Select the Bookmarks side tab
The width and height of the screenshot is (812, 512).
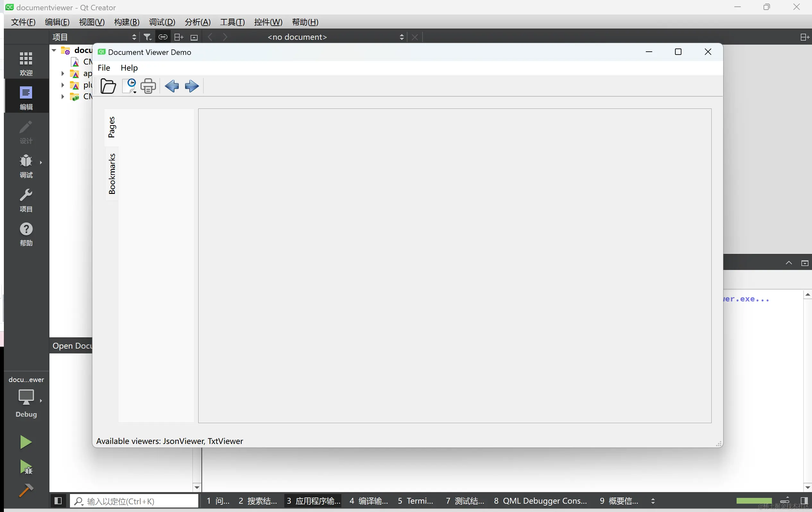[x=112, y=174]
